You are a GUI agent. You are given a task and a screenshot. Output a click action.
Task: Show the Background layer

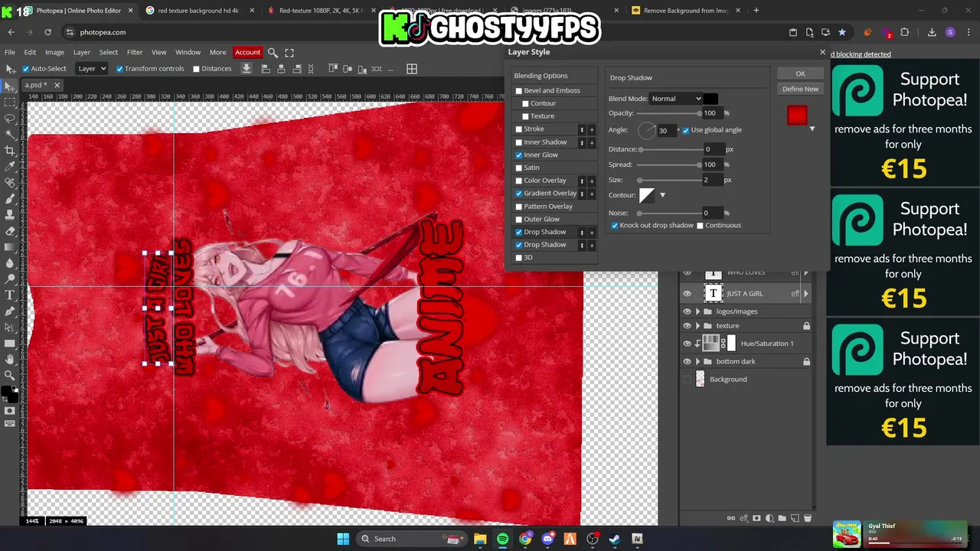[687, 380]
